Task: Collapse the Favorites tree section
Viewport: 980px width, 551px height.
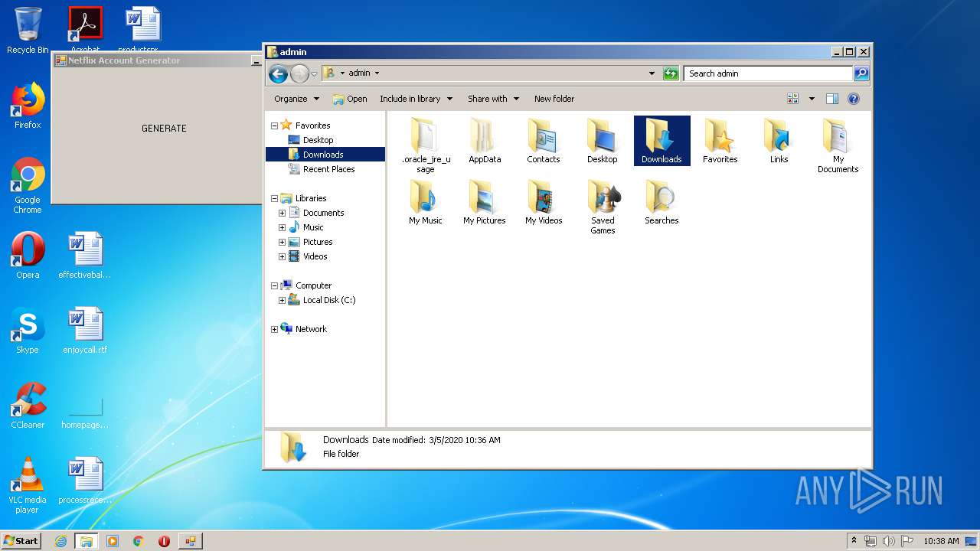Action: pos(274,126)
